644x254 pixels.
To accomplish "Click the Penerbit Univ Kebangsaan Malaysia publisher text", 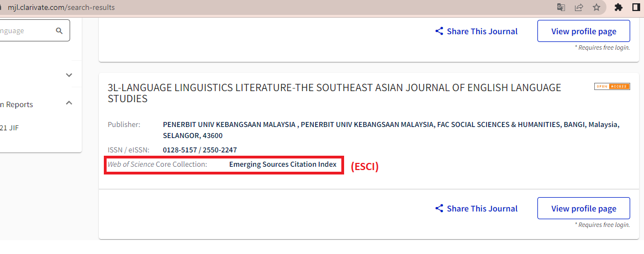I will 391,130.
